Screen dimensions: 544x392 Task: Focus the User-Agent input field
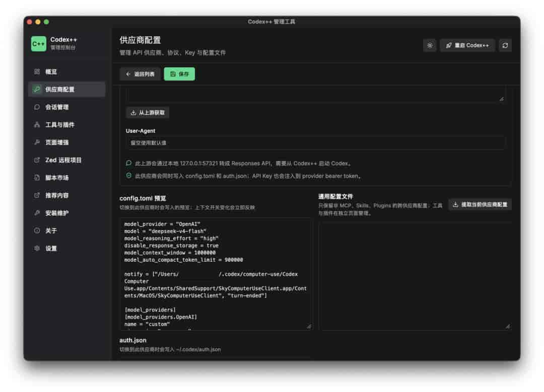315,143
